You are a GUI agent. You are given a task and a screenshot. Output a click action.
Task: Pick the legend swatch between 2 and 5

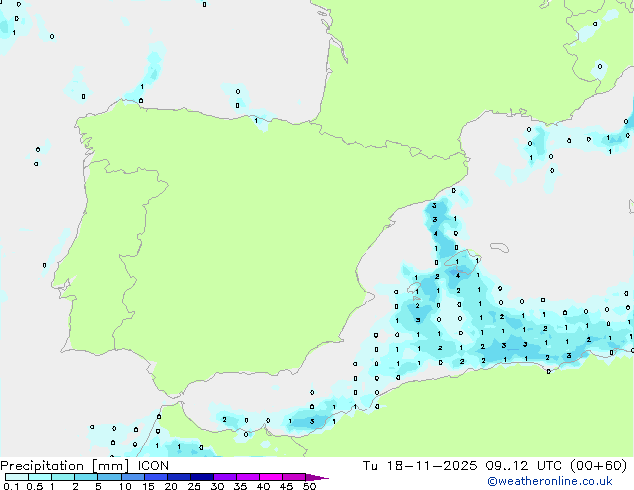coord(86,477)
